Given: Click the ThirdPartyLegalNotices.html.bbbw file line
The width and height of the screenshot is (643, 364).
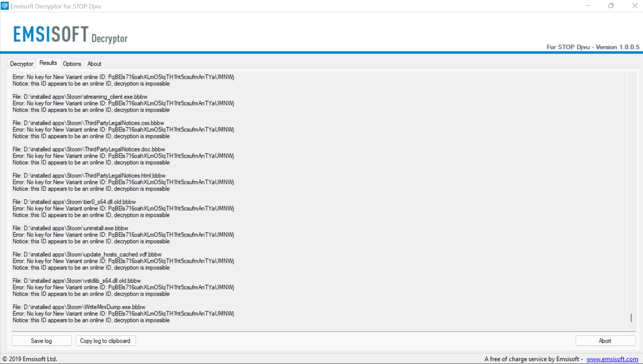Looking at the screenshot, I should pos(89,176).
